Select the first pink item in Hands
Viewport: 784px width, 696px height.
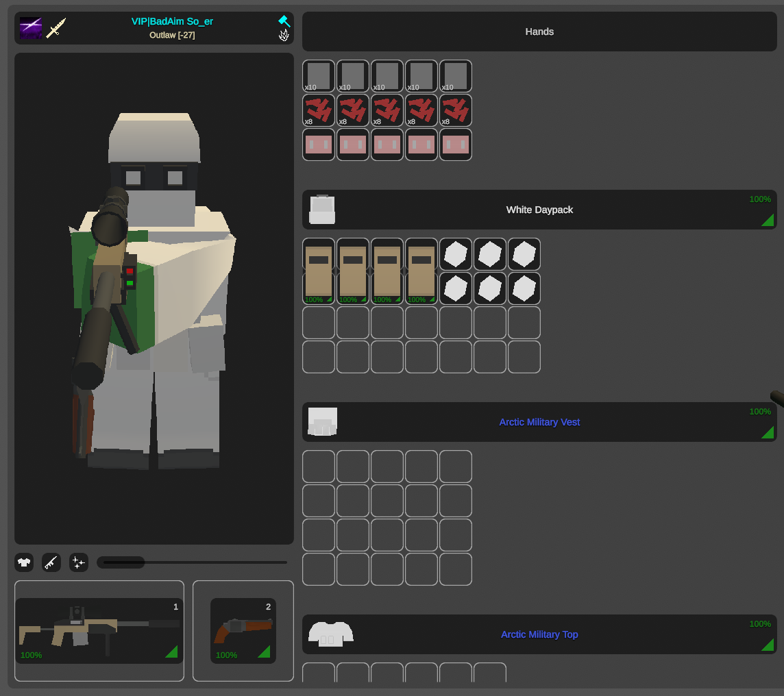pos(319,145)
